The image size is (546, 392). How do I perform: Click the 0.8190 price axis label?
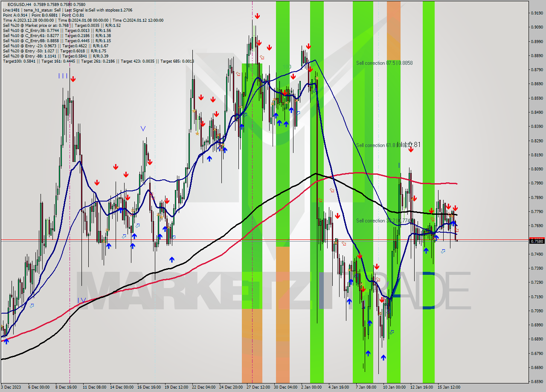pyautogui.click(x=537, y=155)
